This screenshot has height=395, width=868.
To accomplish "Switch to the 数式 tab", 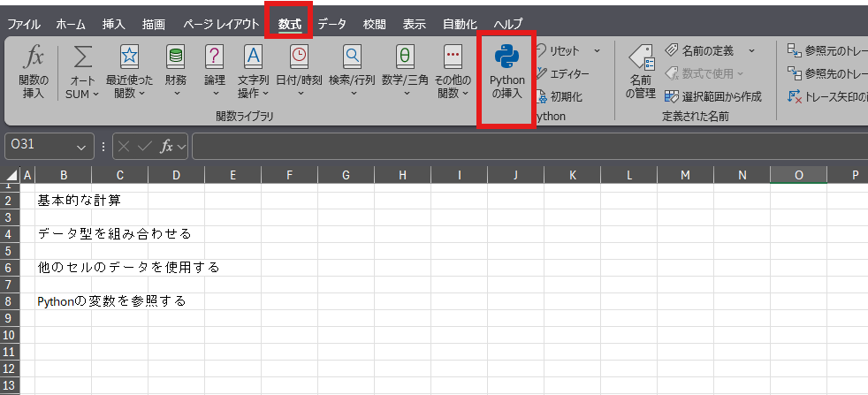I will [290, 24].
